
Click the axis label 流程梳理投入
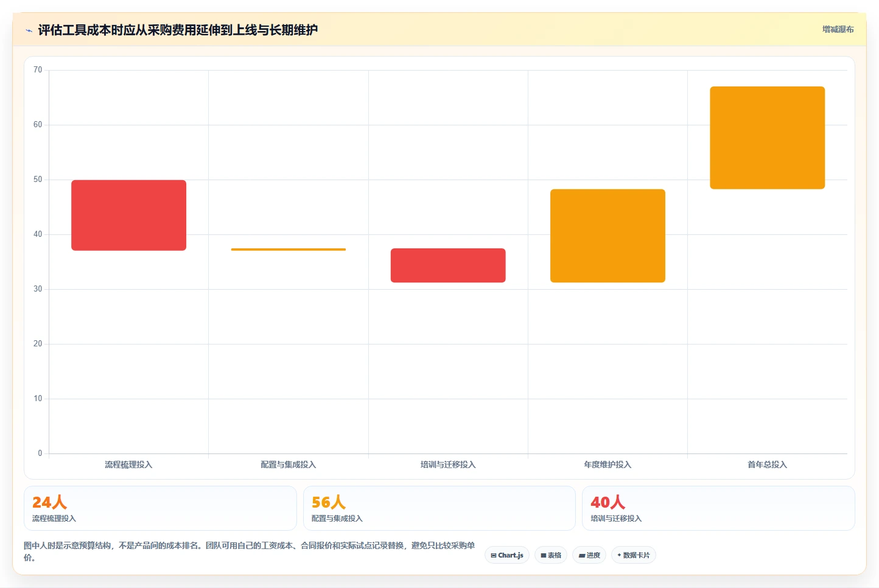(x=128, y=464)
